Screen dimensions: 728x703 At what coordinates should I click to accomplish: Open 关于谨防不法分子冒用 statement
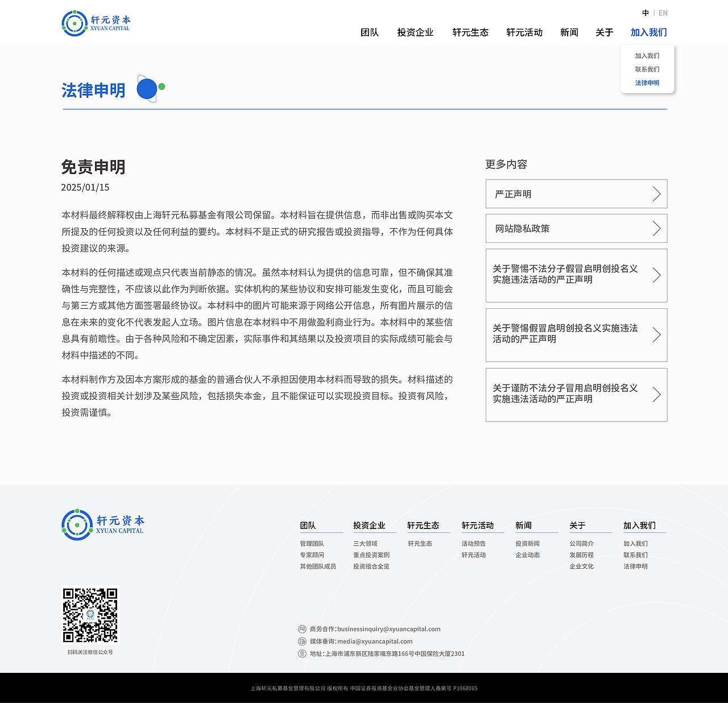click(576, 395)
